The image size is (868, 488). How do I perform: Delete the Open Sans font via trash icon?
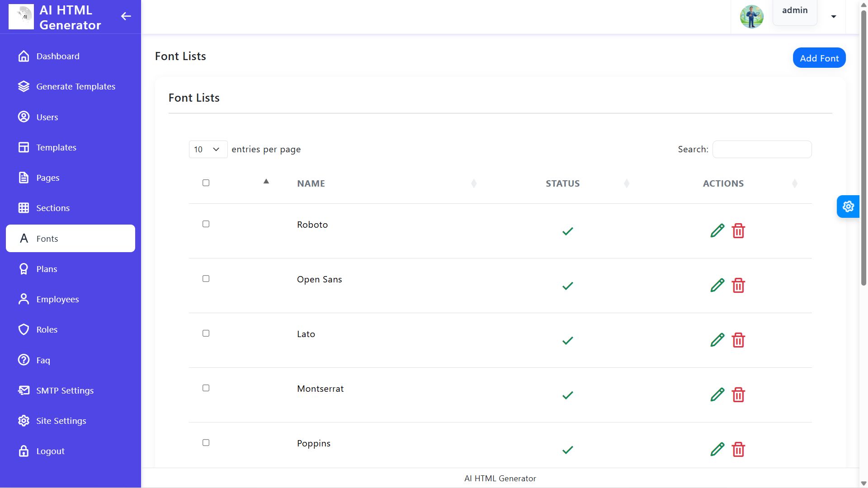point(738,286)
